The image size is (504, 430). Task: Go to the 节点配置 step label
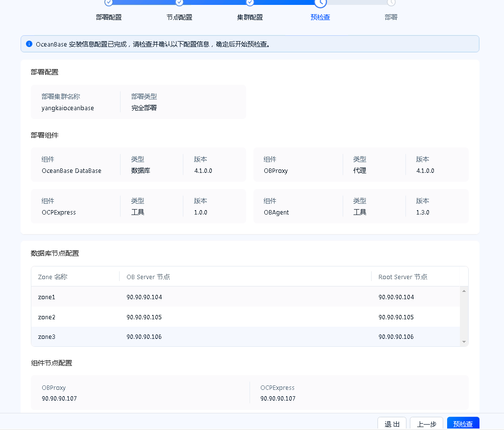point(179,17)
